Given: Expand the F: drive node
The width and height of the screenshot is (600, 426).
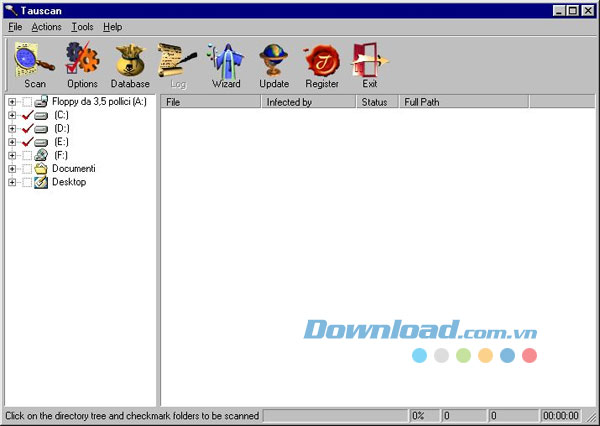Looking at the screenshot, I should coord(12,155).
